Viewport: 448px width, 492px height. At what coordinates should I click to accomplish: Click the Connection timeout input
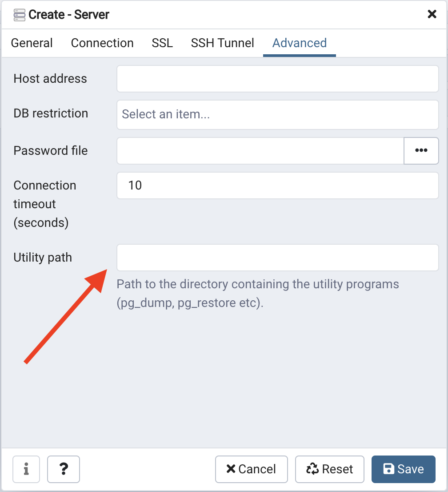pyautogui.click(x=277, y=185)
